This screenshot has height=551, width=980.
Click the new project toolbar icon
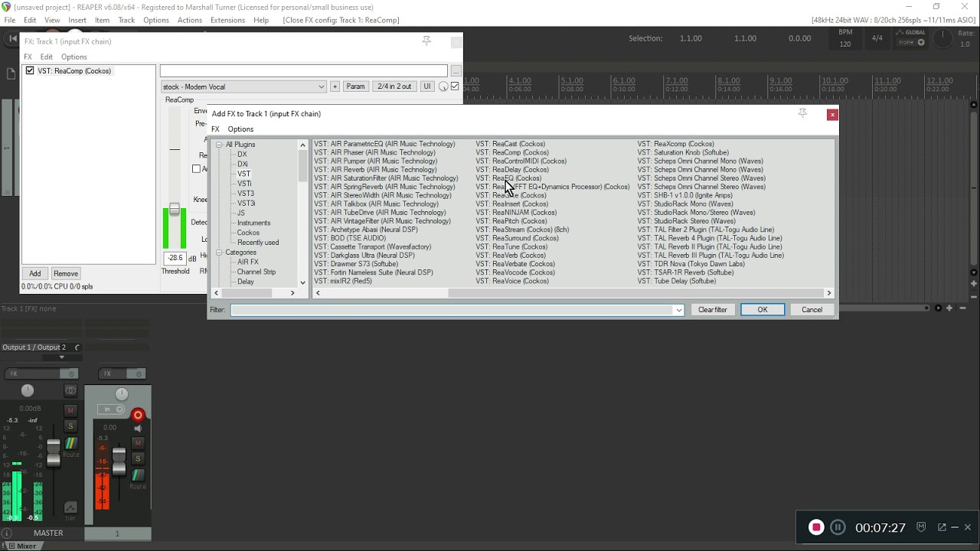click(x=11, y=73)
